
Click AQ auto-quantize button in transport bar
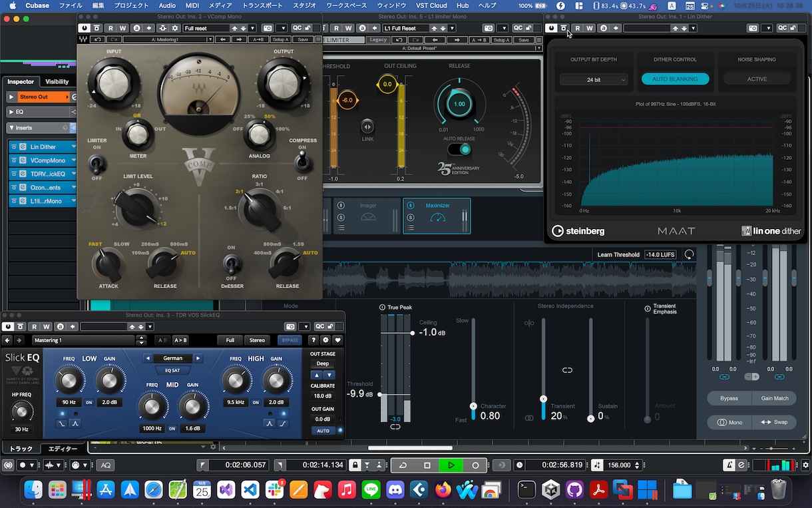[x=106, y=465]
